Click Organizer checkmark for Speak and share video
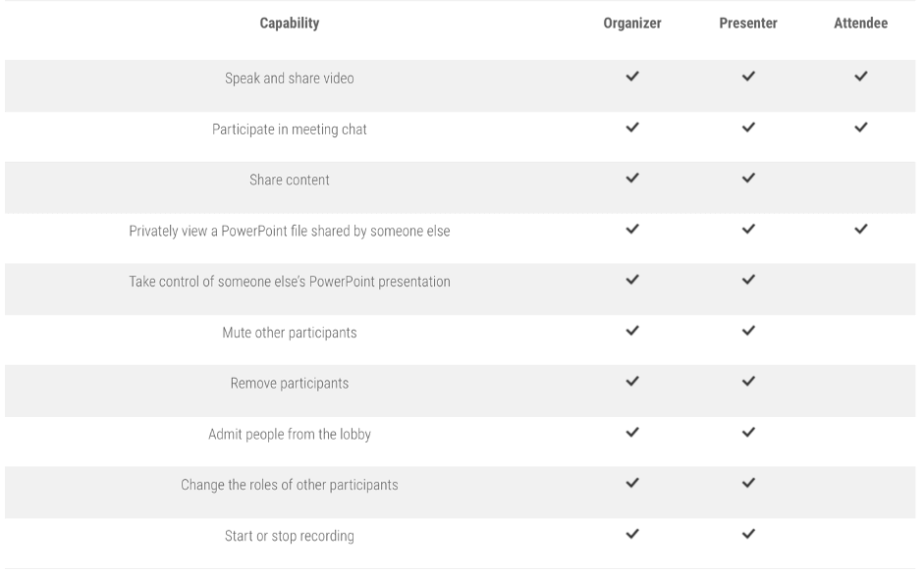Image resolution: width=924 pixels, height=572 pixels. coord(632,76)
